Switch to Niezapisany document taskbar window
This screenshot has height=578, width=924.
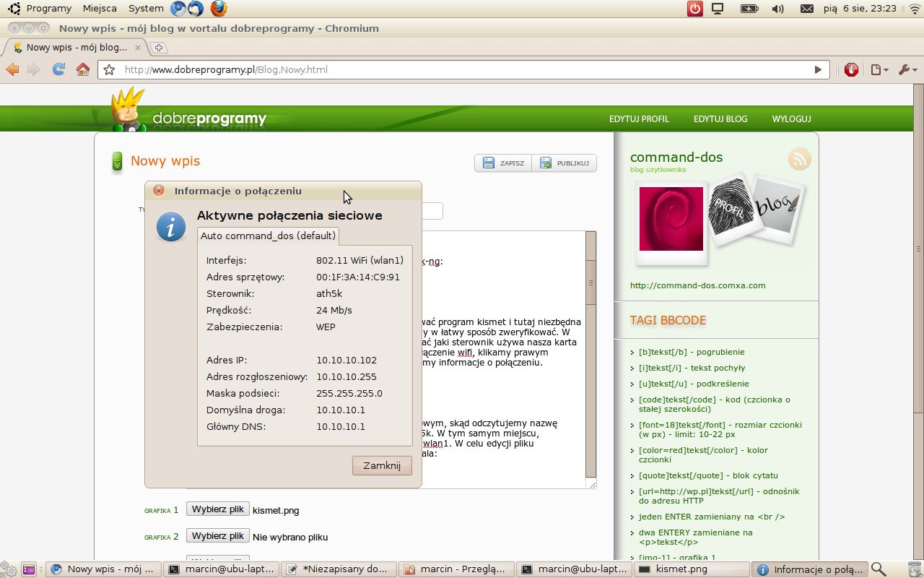point(339,569)
